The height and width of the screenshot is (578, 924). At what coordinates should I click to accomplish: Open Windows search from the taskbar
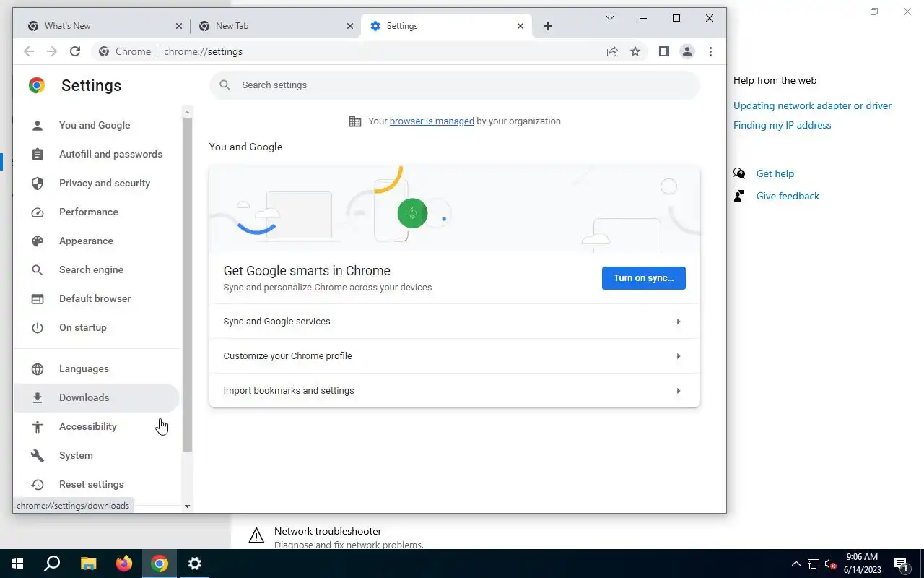[x=52, y=564]
